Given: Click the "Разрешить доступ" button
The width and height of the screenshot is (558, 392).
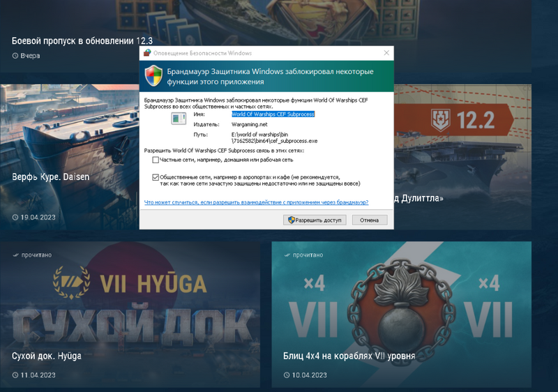Looking at the screenshot, I should pos(315,220).
